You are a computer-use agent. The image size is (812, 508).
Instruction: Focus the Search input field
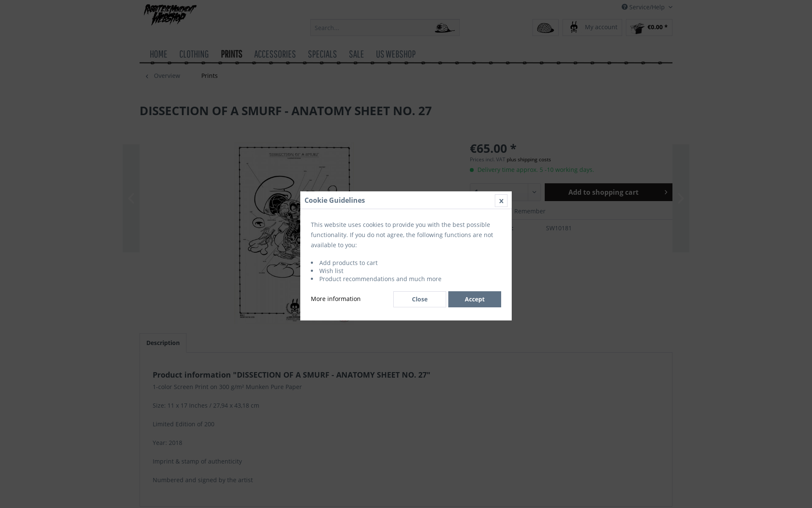click(371, 28)
